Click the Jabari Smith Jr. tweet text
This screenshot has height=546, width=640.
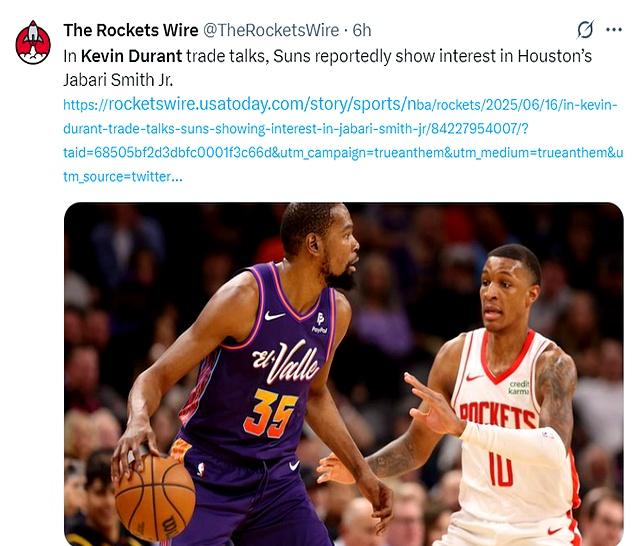click(118, 80)
